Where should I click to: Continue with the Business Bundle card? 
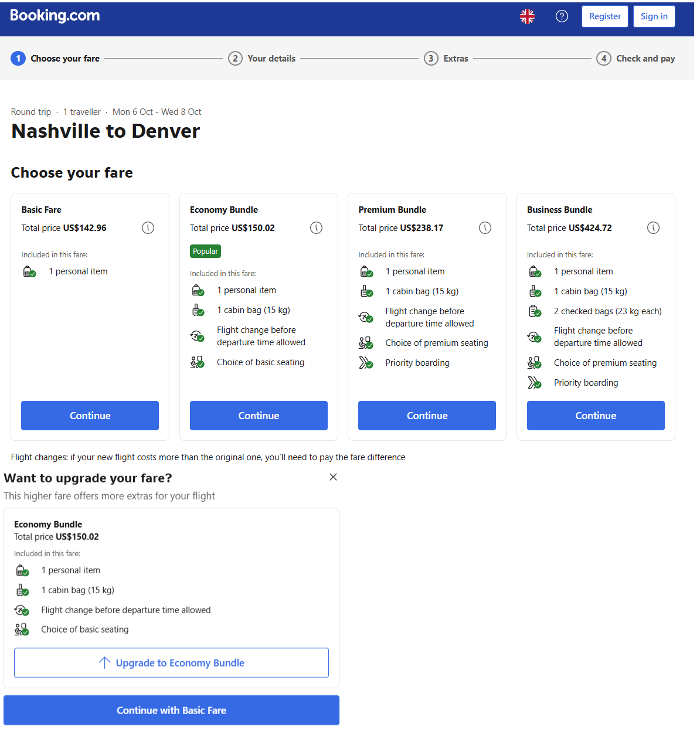point(596,416)
